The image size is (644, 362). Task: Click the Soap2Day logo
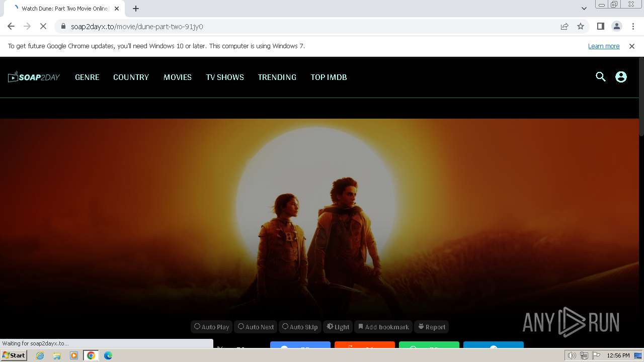point(34,77)
